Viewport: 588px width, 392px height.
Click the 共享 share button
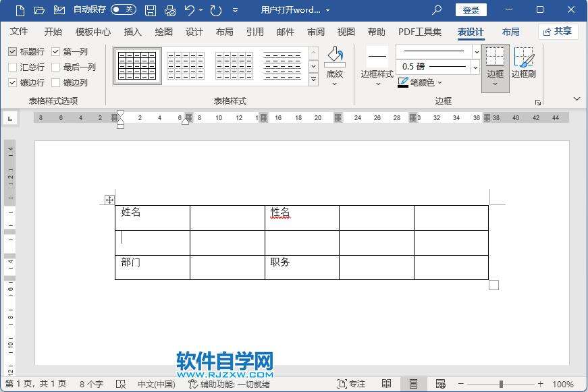(x=558, y=32)
